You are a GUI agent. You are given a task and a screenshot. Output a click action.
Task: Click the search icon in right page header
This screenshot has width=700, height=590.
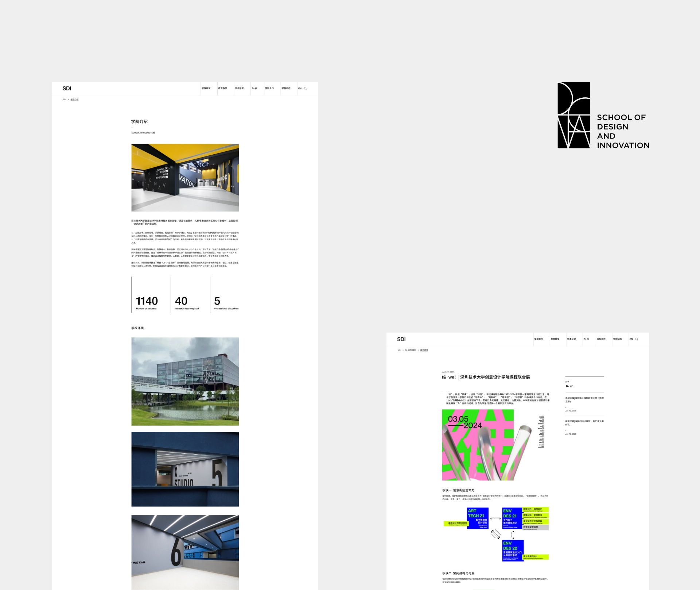pos(637,339)
